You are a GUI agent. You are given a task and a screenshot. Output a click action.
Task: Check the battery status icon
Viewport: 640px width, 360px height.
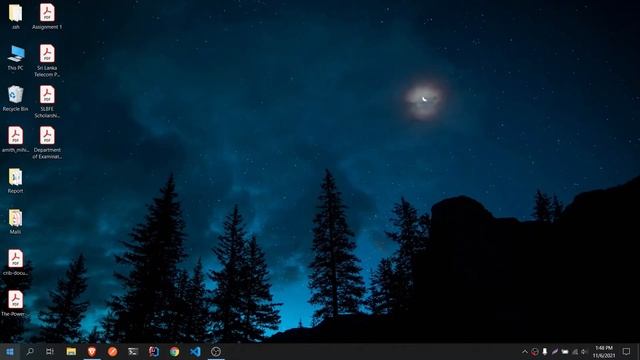coord(565,351)
